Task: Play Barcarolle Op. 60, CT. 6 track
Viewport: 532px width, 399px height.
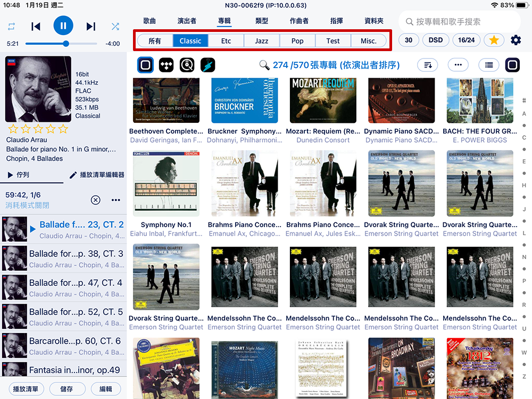Action: (x=63, y=346)
